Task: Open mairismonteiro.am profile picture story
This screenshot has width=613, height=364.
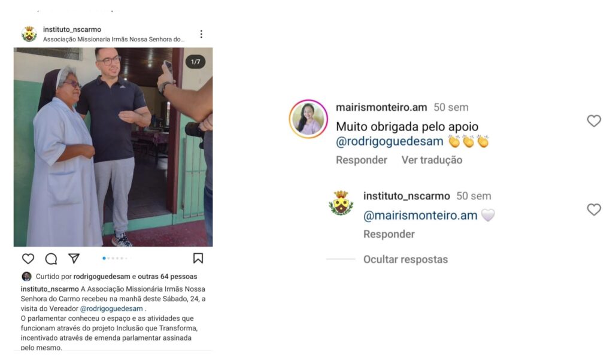Action: click(308, 119)
